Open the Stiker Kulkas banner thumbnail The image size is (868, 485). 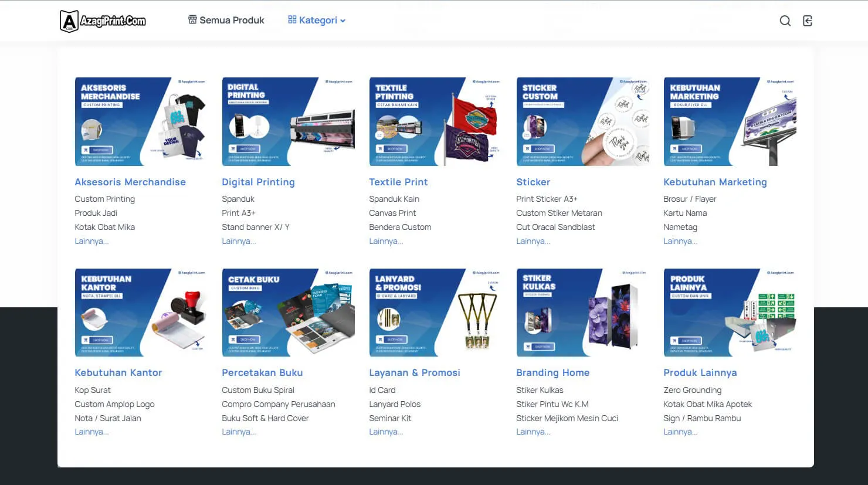(x=582, y=313)
